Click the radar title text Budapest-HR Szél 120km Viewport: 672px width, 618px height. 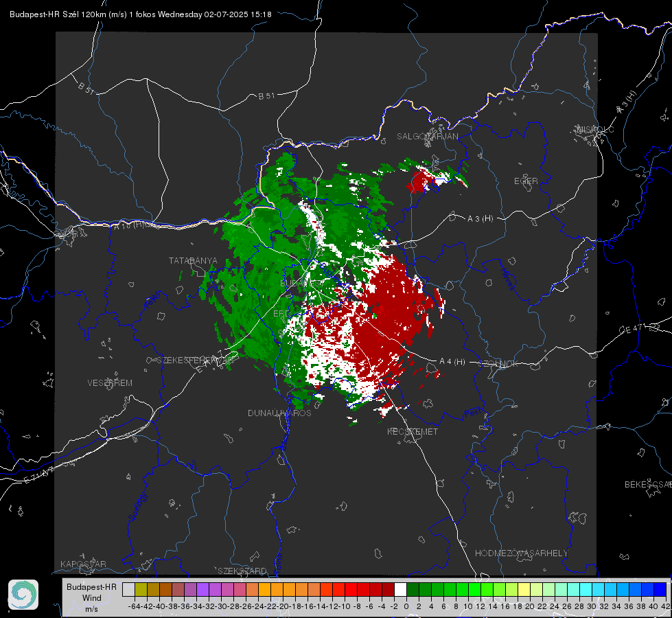point(58,14)
